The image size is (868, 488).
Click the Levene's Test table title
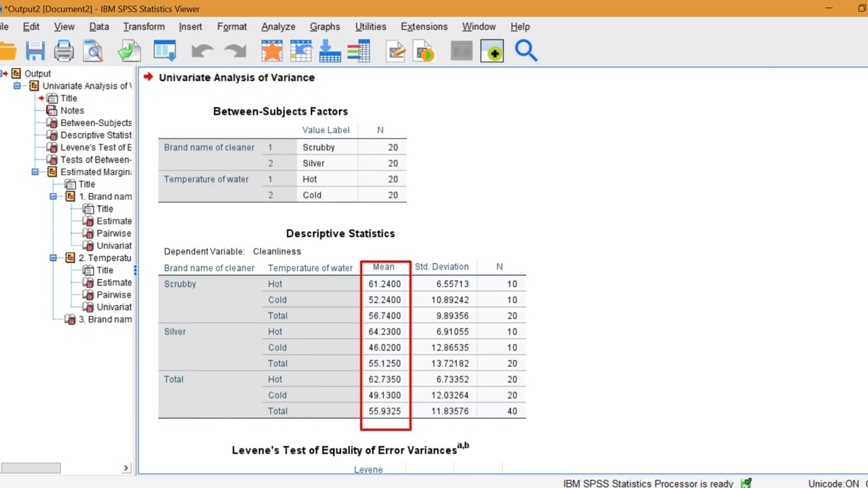[x=350, y=449]
